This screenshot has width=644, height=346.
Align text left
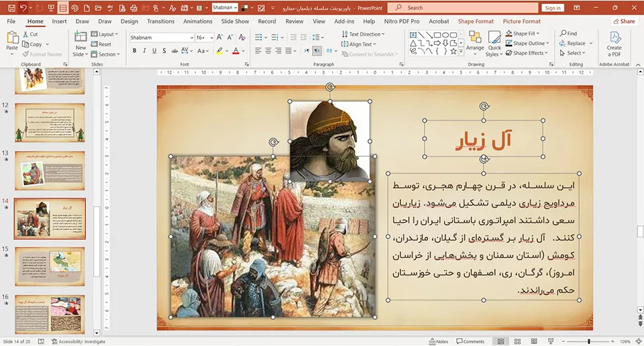tap(258, 51)
